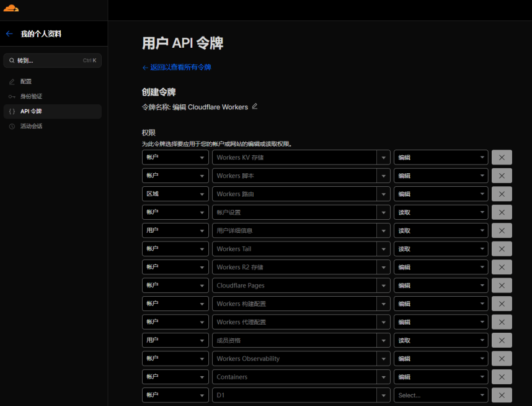Remove the Workers 代理配置 permission row
The width and height of the screenshot is (532, 406).
pyautogui.click(x=502, y=322)
